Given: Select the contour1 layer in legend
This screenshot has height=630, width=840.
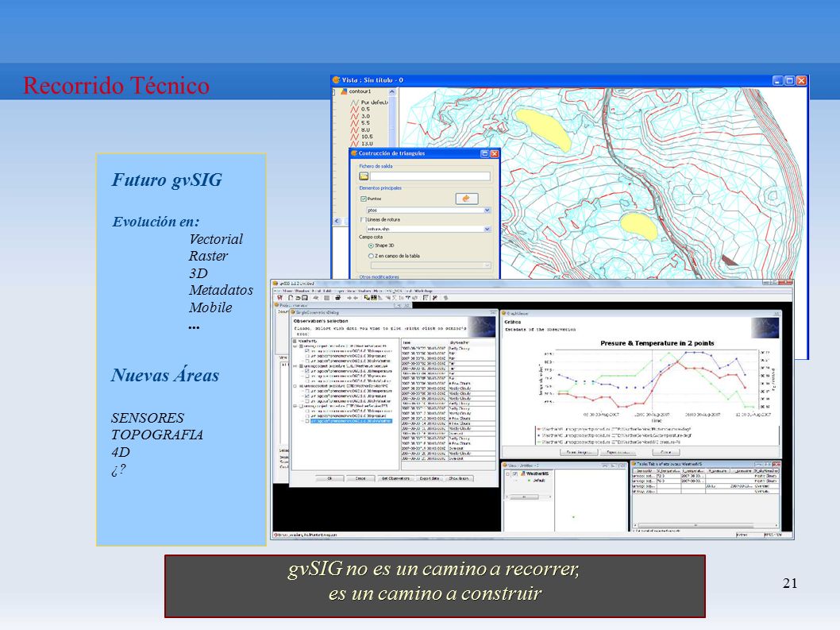Looking at the screenshot, I should tap(360, 91).
